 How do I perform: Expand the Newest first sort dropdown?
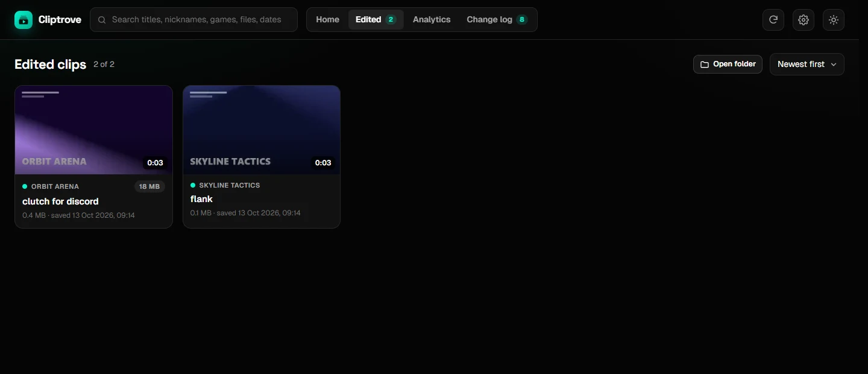807,65
